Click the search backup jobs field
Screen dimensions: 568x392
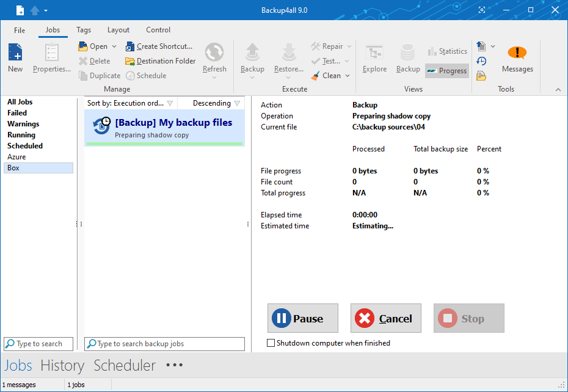pos(164,344)
